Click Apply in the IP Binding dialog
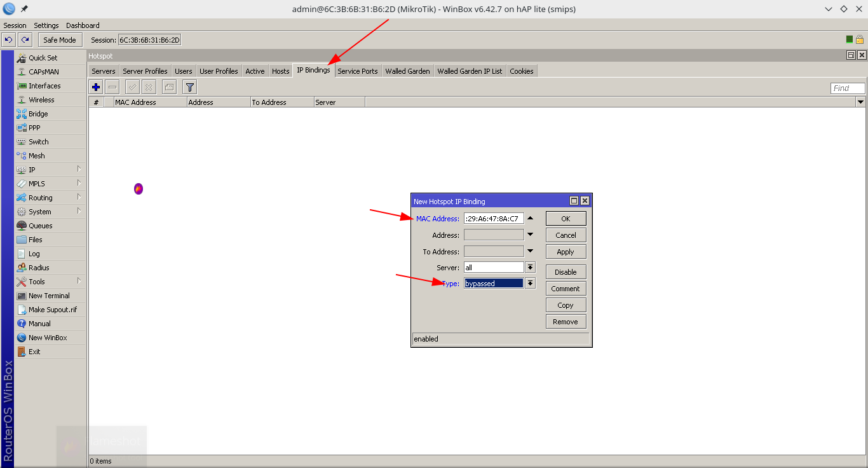Screen dimensions: 868x468 (566, 252)
